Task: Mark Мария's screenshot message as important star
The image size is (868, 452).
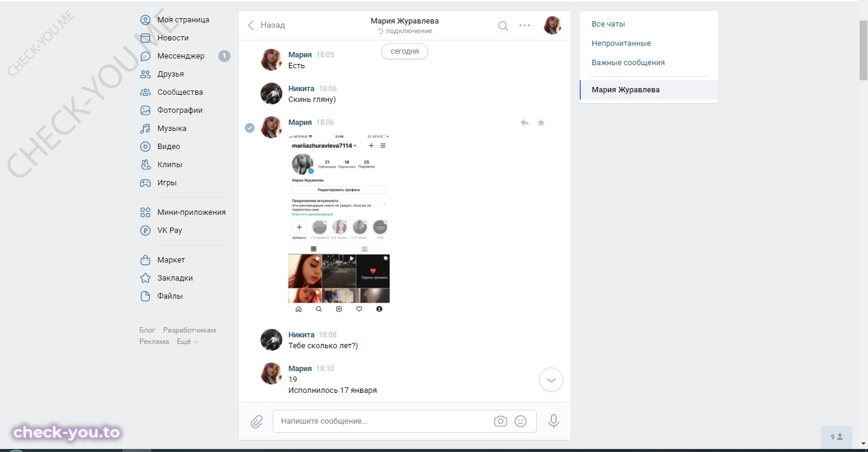Action: click(541, 123)
